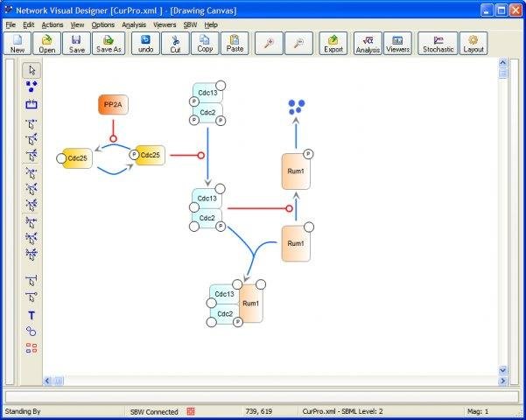Choose the activation circle-end modifier tool

point(32,297)
